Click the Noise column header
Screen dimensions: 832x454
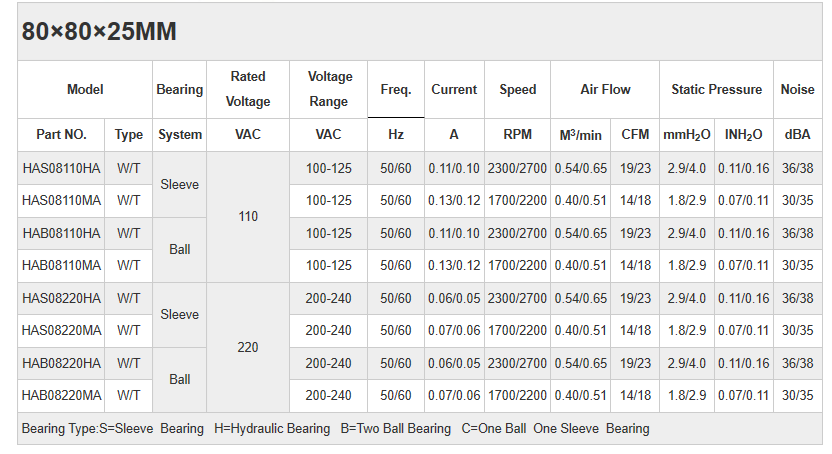pyautogui.click(x=797, y=89)
